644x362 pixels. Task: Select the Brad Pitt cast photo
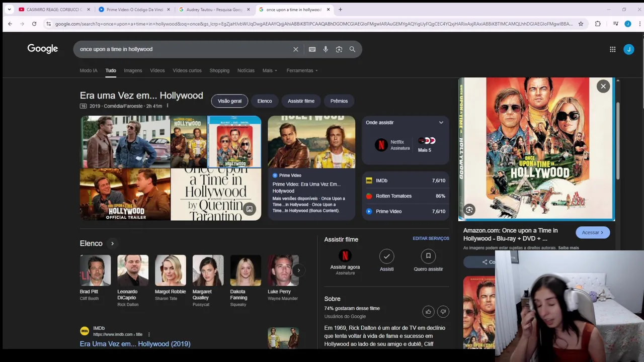click(x=95, y=270)
